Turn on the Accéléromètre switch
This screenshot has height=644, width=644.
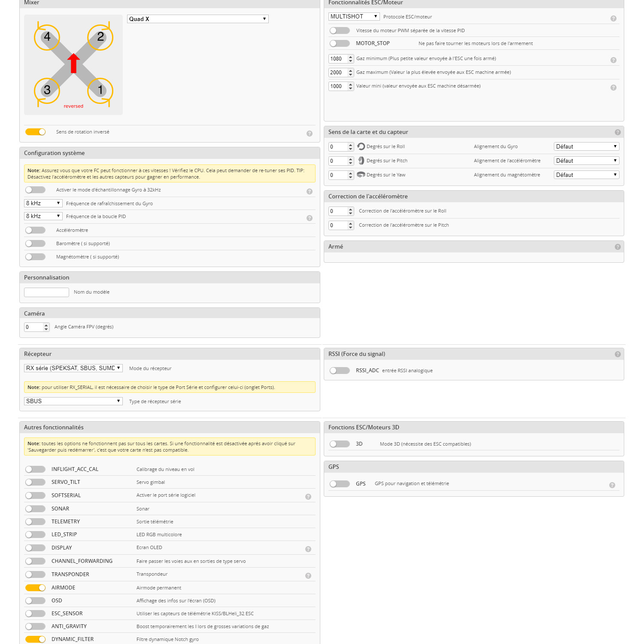[35, 230]
